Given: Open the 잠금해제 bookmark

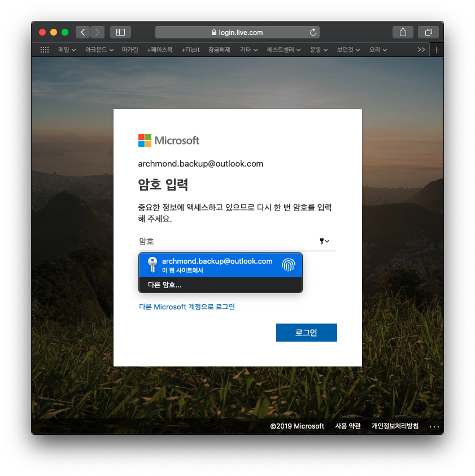Looking at the screenshot, I should (x=219, y=50).
